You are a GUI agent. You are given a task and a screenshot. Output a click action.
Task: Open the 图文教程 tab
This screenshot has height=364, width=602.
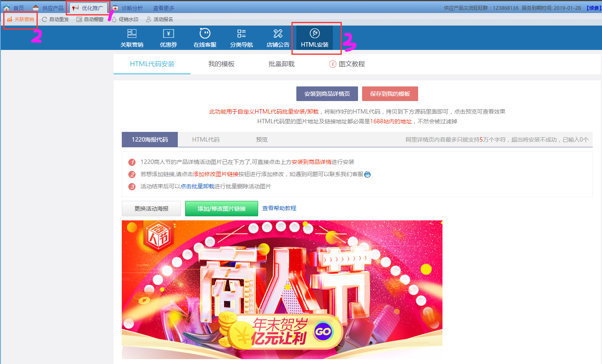347,64
